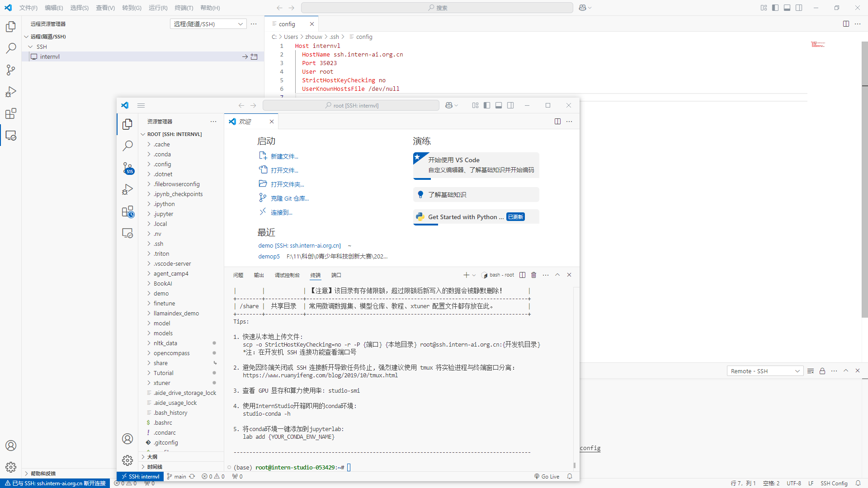This screenshot has height=488, width=868.
Task: Toggle primary sidebar in front window title bar
Action: pyautogui.click(x=487, y=105)
